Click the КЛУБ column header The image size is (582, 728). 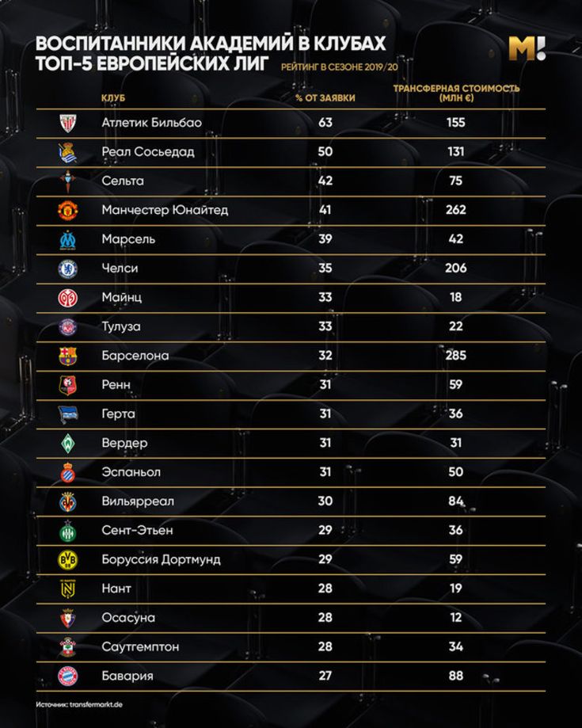coord(113,98)
